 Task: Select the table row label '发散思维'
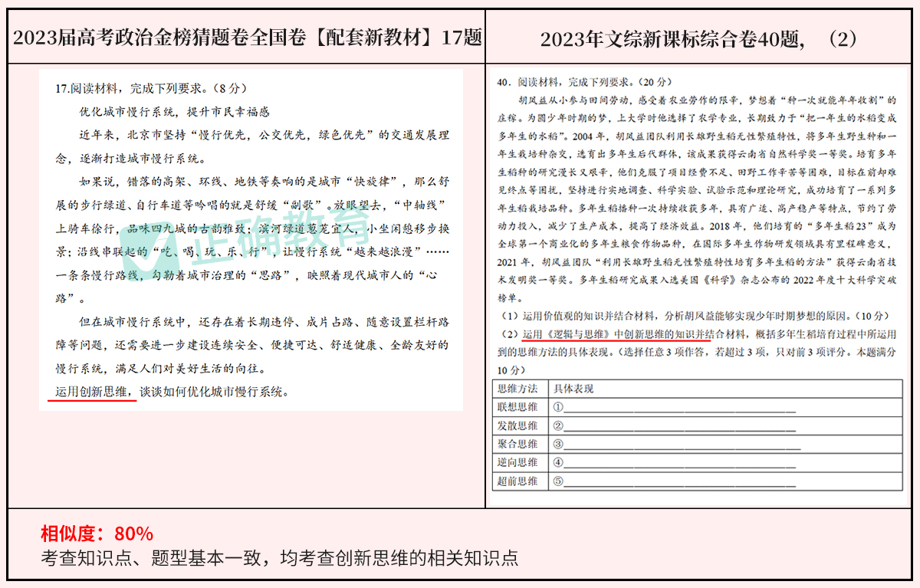click(517, 425)
